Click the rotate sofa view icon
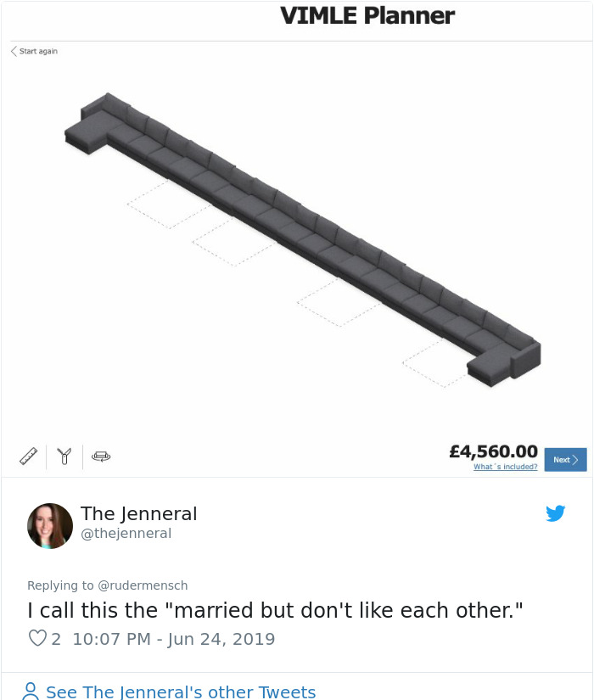 (x=101, y=456)
